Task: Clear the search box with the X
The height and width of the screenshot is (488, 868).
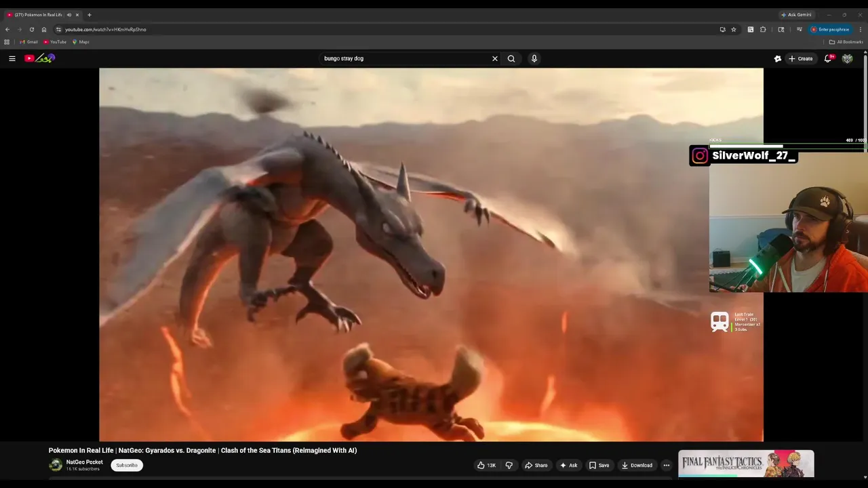Action: point(495,58)
